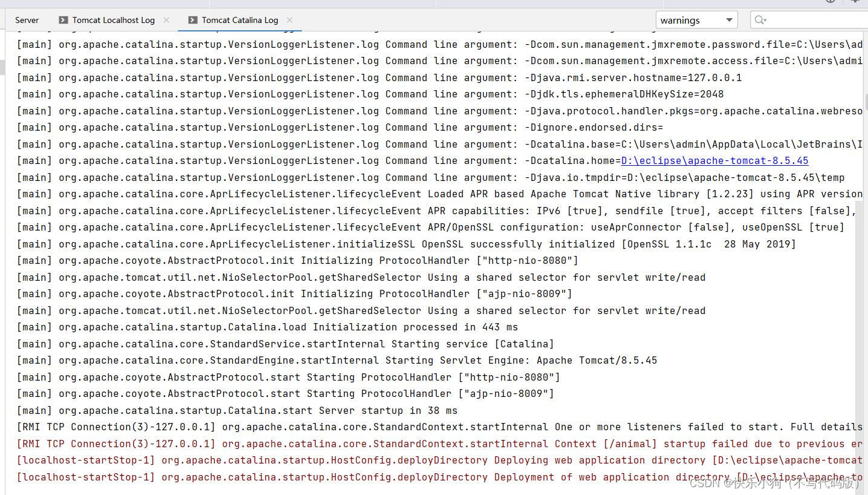Click the console icon on Tomcat Localhost Log tab

[63, 19]
